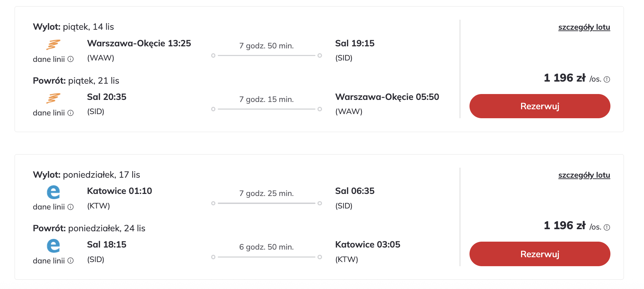Click the Katowice 03:05 arrival text
The image size is (644, 289).
368,244
